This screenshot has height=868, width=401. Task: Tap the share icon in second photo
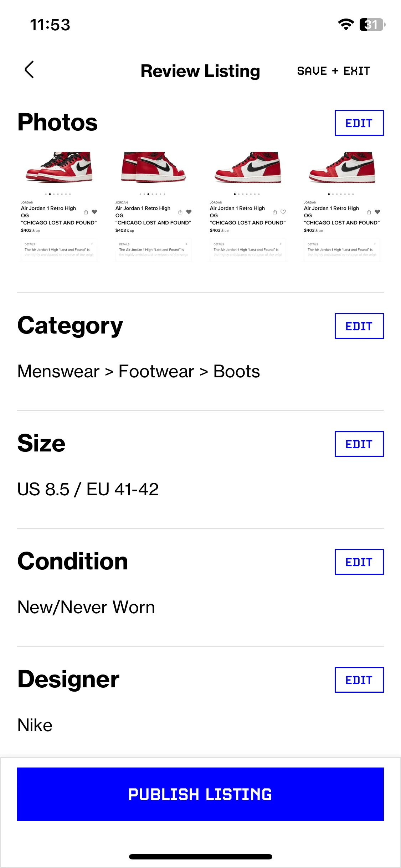[x=180, y=212]
